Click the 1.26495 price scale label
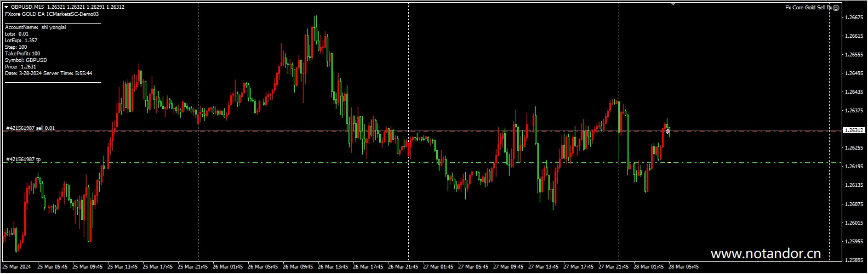 (x=854, y=73)
